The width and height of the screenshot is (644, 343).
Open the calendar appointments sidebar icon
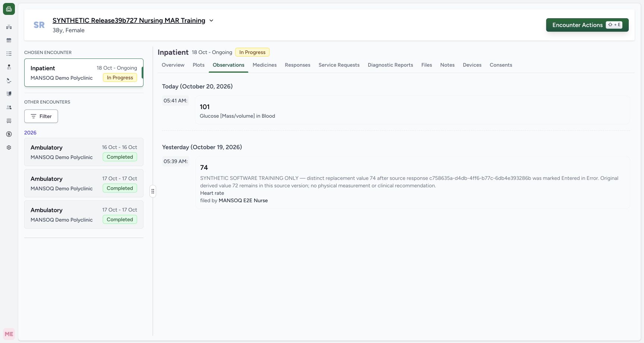click(x=9, y=40)
